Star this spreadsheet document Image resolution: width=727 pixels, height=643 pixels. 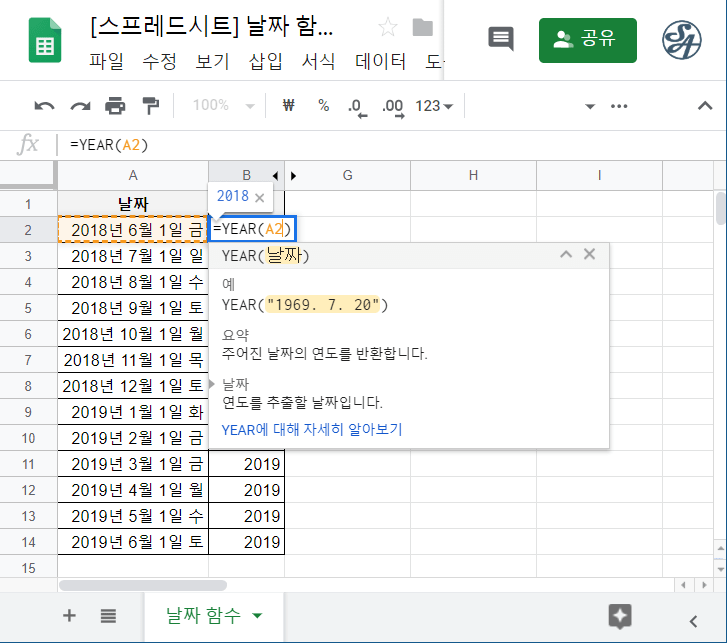[x=387, y=27]
